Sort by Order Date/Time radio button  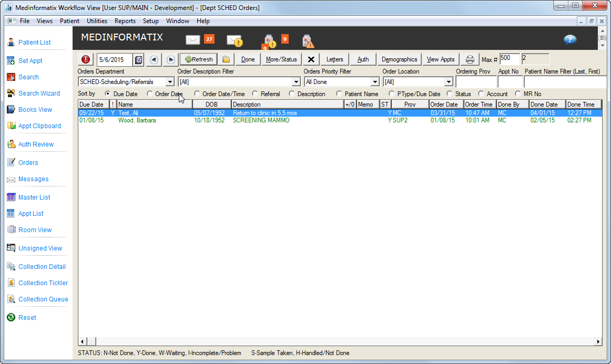197,94
